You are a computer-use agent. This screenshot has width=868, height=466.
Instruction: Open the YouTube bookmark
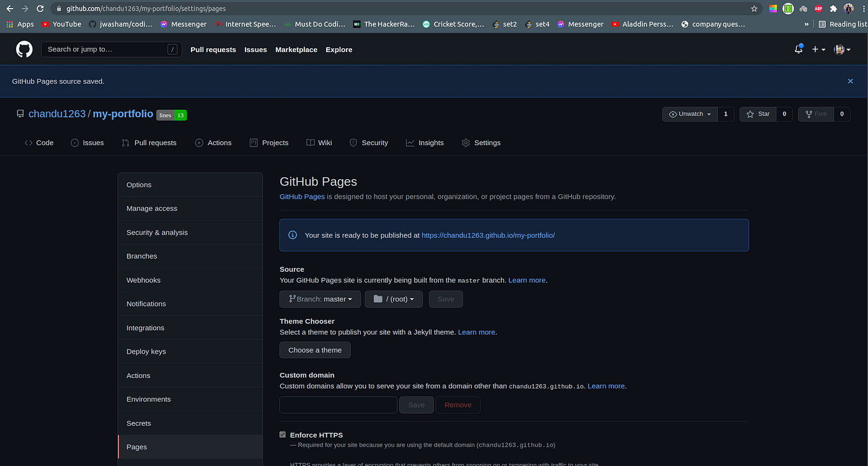click(x=61, y=24)
